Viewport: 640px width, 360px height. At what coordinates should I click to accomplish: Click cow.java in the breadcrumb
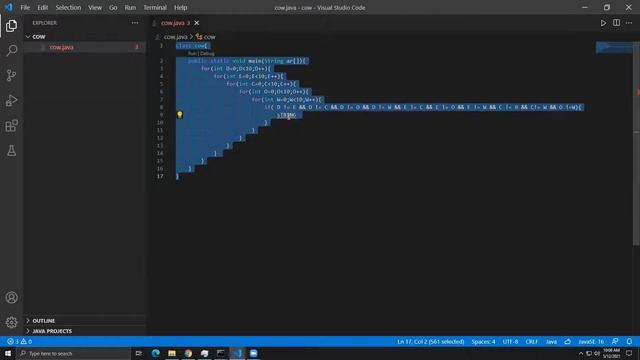tap(176, 37)
